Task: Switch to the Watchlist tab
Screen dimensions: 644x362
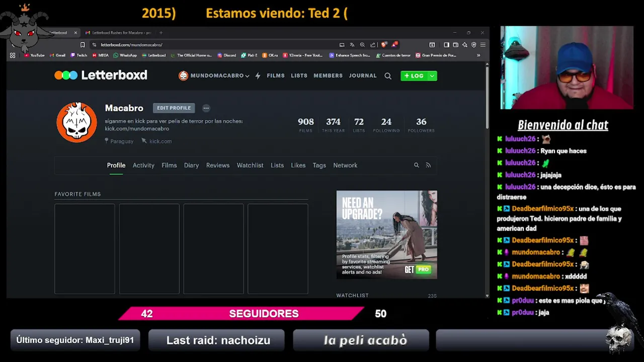Action: (x=250, y=165)
